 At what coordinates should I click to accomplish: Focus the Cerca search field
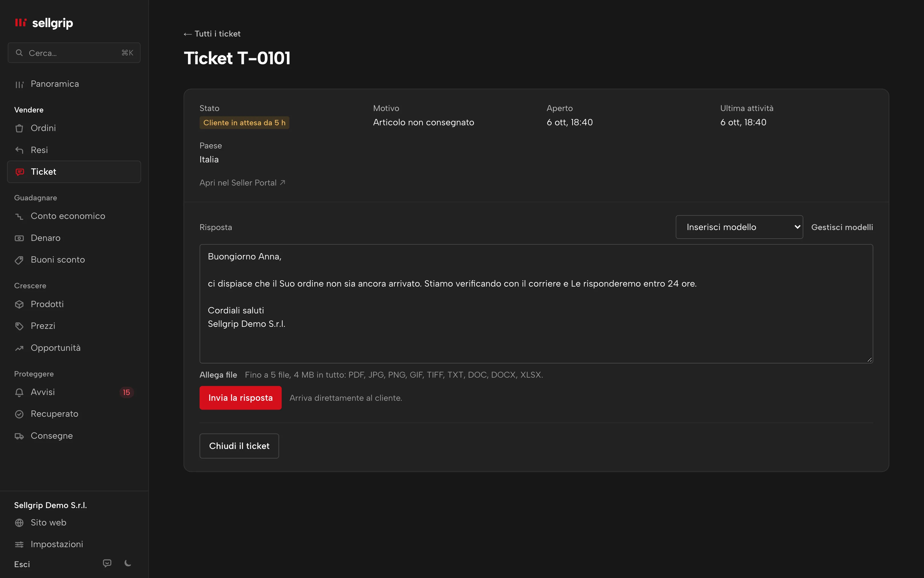74,53
